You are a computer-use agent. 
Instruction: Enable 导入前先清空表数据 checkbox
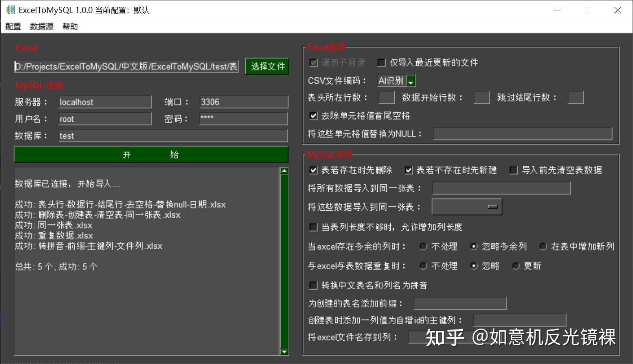pyautogui.click(x=513, y=170)
